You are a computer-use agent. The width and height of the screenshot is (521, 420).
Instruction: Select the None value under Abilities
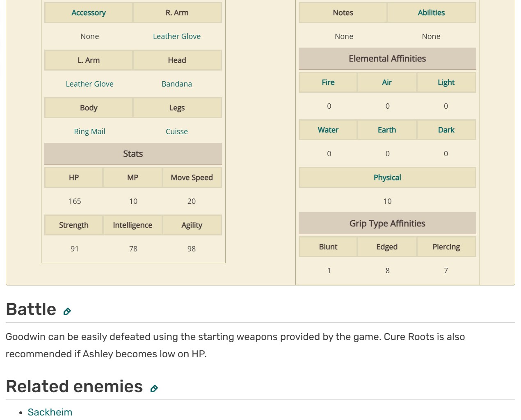point(431,37)
